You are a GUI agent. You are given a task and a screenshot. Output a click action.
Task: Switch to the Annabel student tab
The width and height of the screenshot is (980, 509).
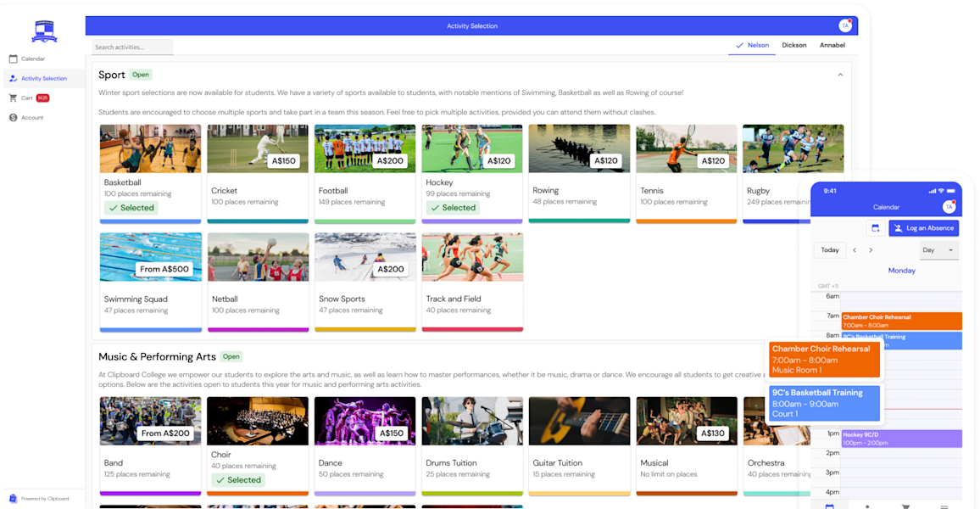point(832,45)
